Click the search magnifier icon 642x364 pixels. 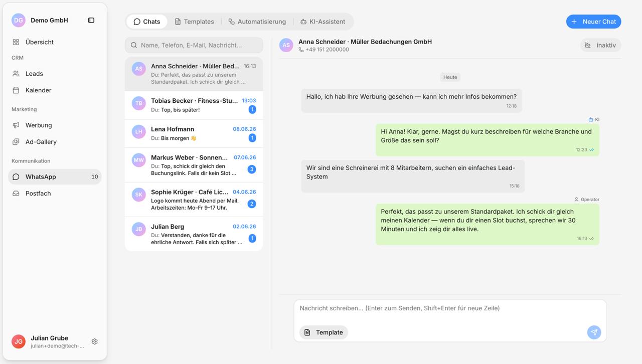tap(134, 45)
